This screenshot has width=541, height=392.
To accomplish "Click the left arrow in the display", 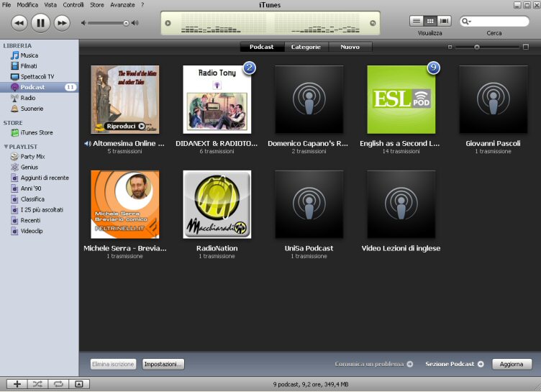I will (x=168, y=23).
